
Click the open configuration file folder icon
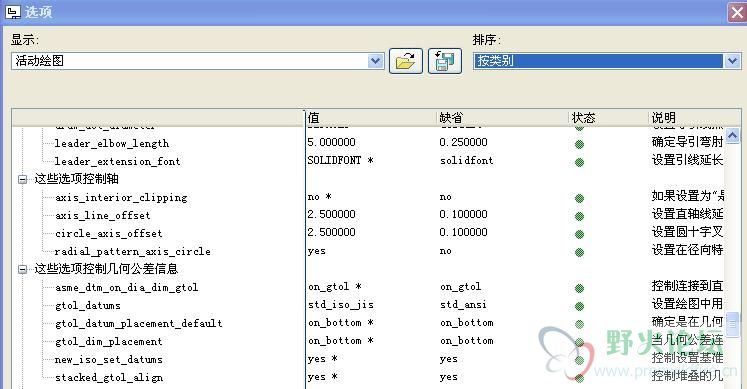tap(405, 61)
